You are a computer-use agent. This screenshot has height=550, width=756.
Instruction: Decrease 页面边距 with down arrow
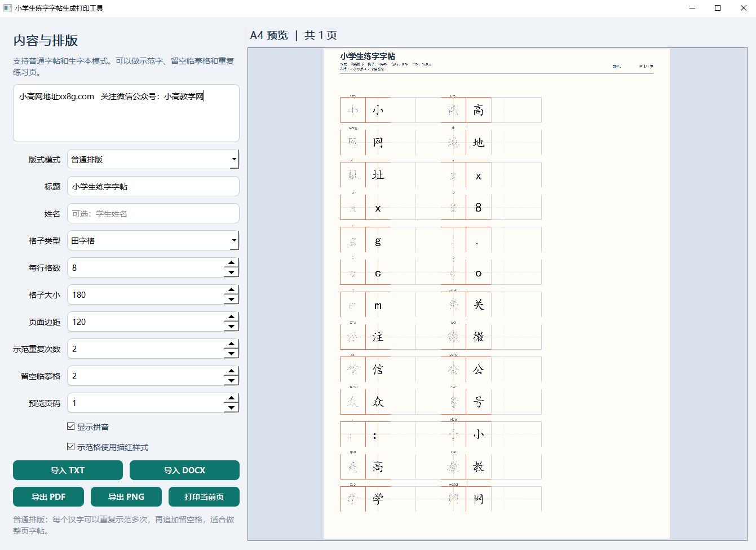point(231,327)
